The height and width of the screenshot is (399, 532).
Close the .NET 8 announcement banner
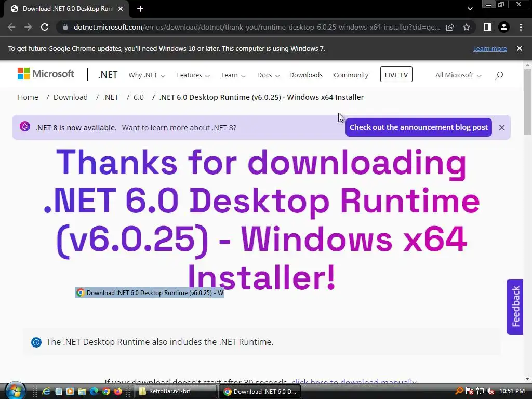coord(502,128)
